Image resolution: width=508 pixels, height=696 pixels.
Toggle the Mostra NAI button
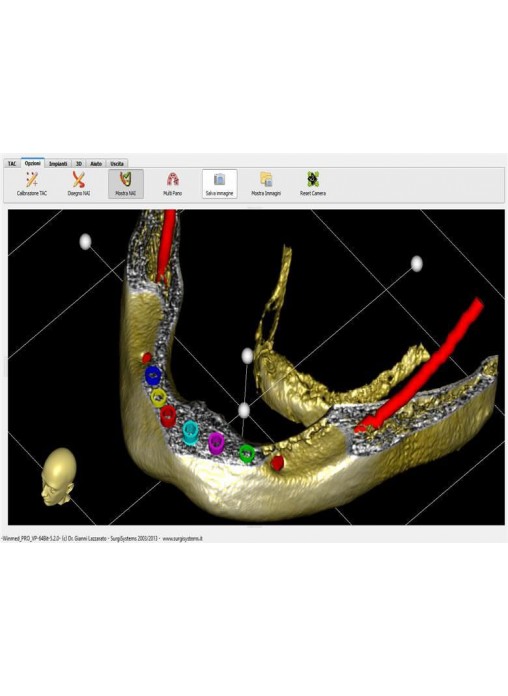pyautogui.click(x=126, y=184)
